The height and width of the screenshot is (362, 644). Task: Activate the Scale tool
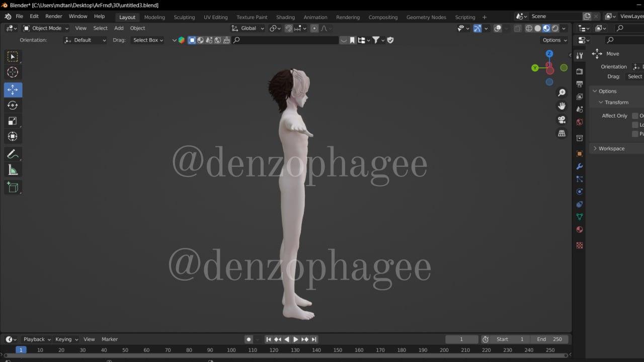coord(13,121)
